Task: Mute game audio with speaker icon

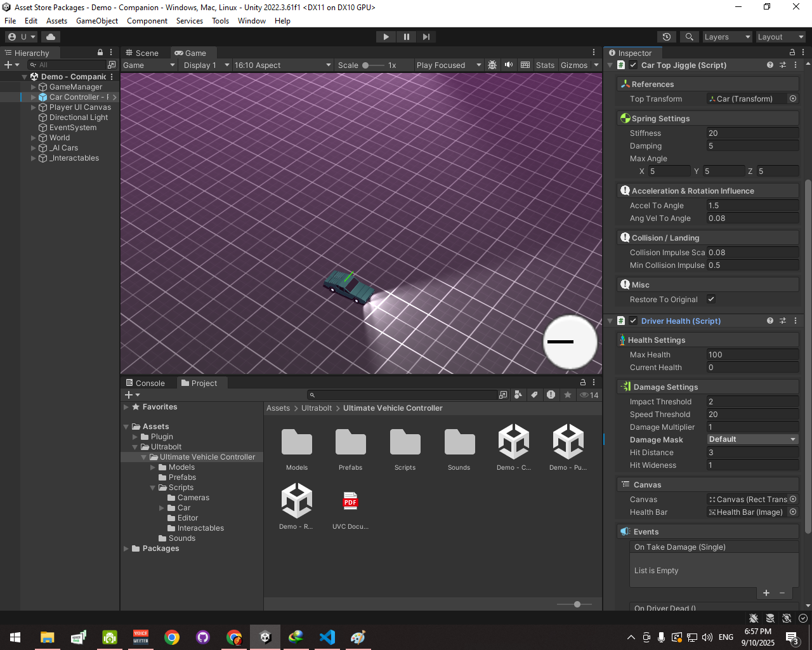Action: click(509, 65)
